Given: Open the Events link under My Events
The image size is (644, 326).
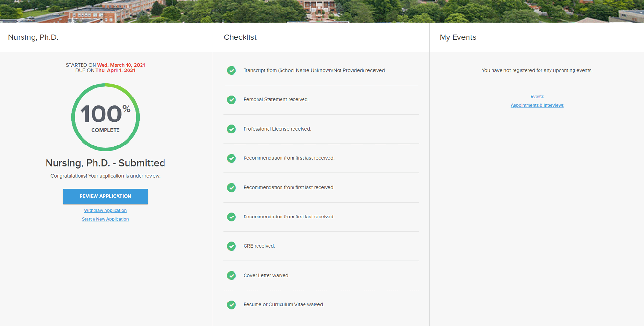Looking at the screenshot, I should pos(537,97).
